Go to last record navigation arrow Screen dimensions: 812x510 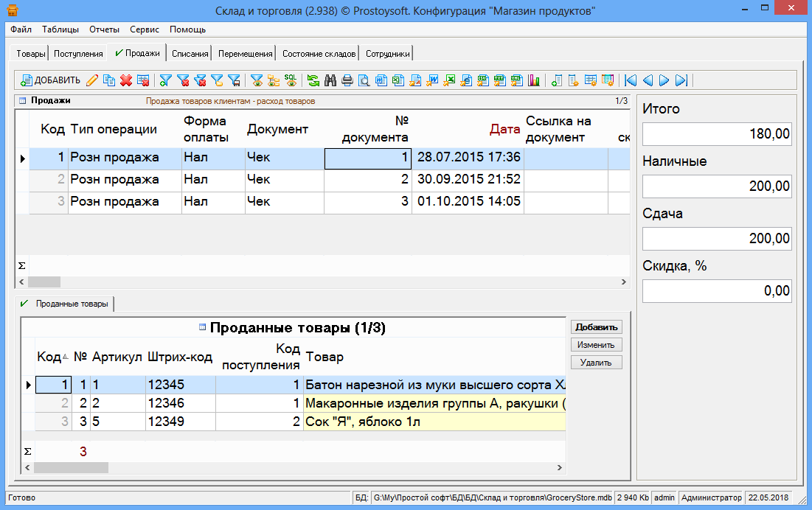(681, 80)
